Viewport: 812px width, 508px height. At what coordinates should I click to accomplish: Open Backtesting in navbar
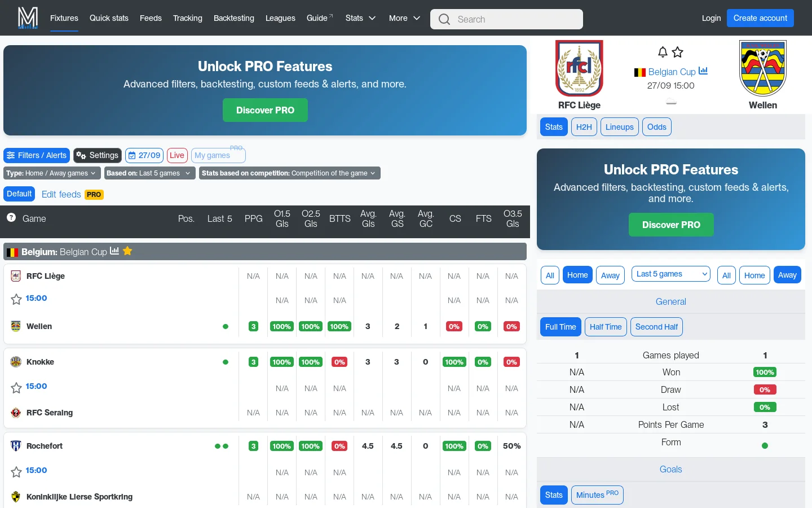point(234,18)
